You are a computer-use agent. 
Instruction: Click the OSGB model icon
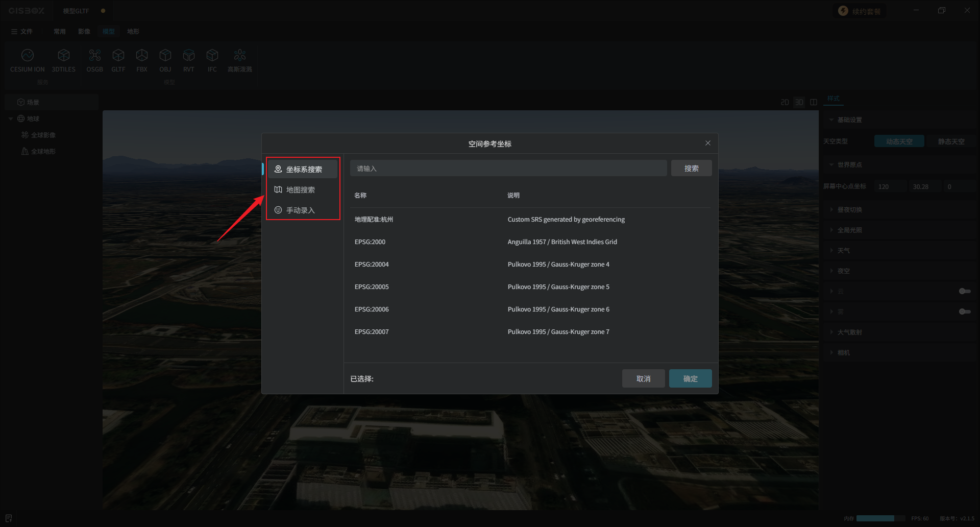[x=94, y=56]
